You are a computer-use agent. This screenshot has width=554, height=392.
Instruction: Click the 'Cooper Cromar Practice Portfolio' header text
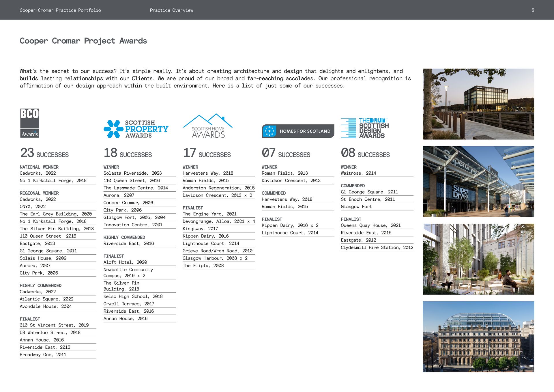tap(60, 10)
